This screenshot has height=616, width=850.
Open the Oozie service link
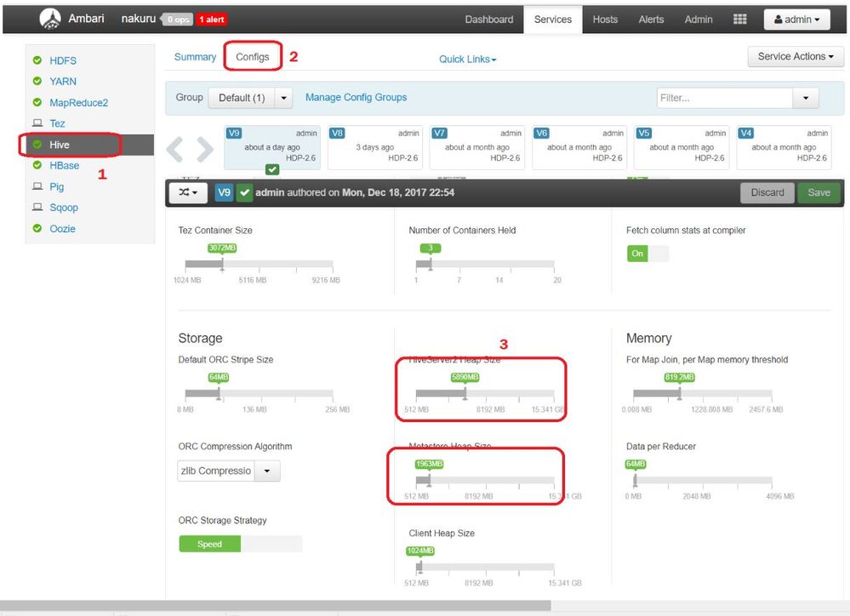(x=62, y=229)
